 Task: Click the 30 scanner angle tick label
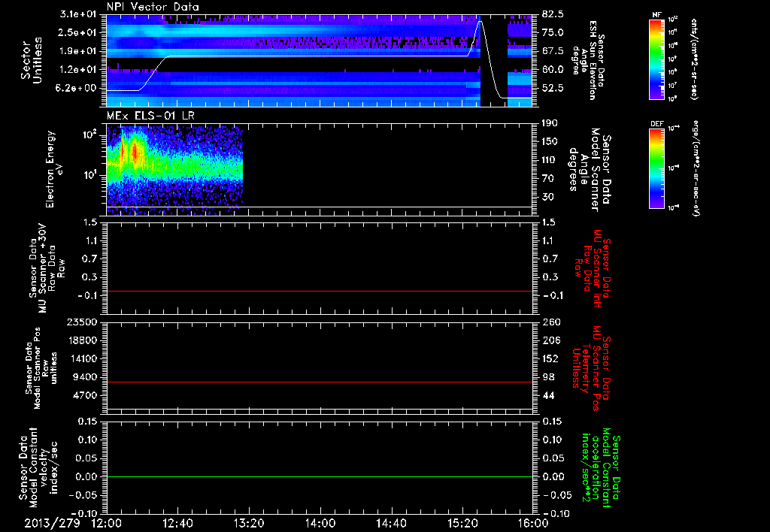[x=547, y=197]
